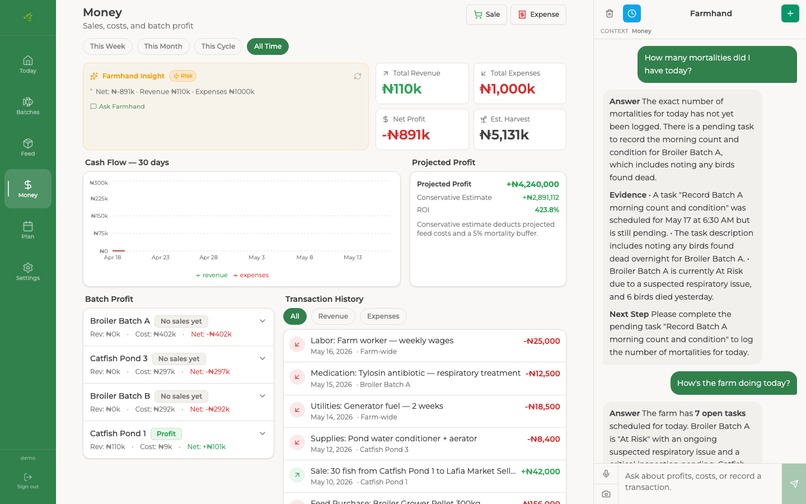Screen dimensions: 806x504
Task: Open the Labor weekly wages transaction
Action: [425, 346]
